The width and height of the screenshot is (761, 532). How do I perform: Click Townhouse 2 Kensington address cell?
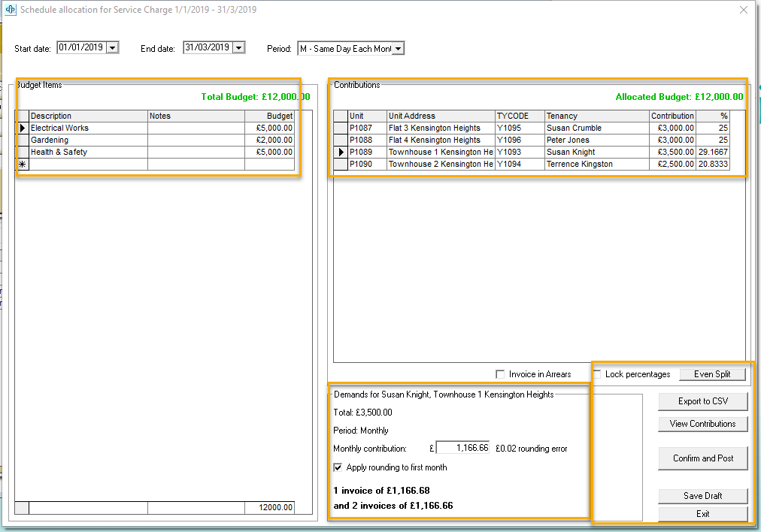(441, 165)
